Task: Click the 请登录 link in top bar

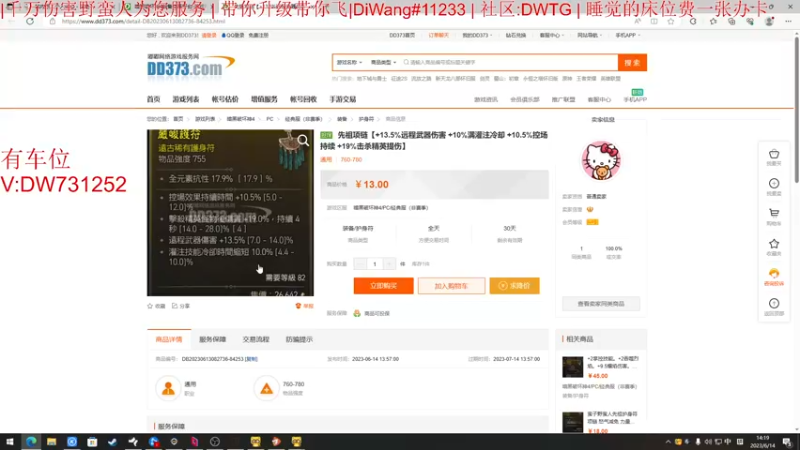Action: 209,35
